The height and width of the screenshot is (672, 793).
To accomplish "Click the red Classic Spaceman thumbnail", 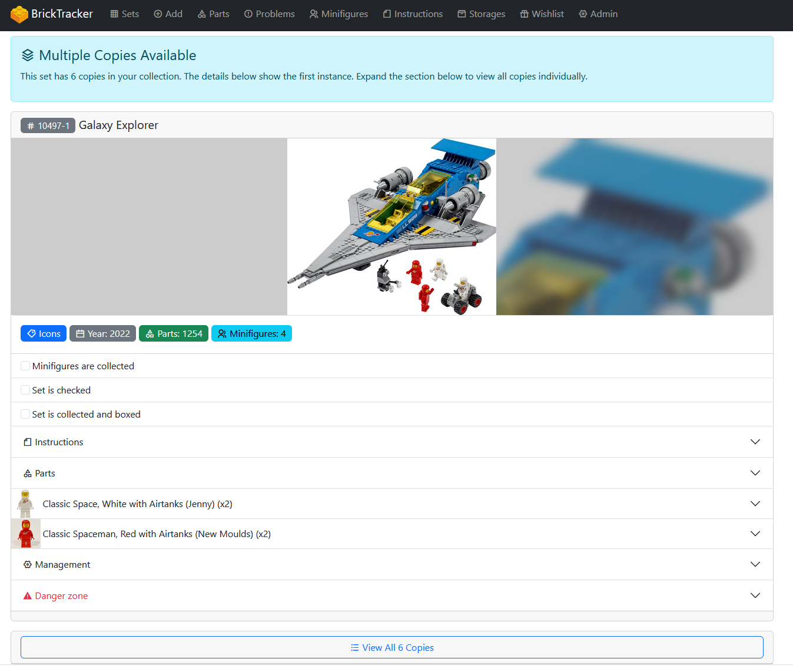I will pos(25,534).
